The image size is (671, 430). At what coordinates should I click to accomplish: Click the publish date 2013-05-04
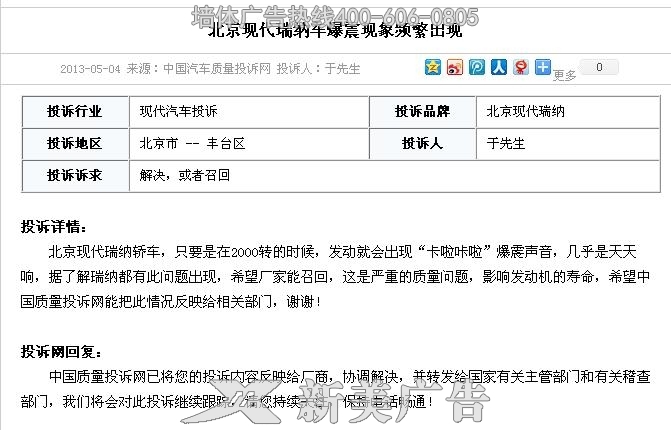pyautogui.click(x=90, y=69)
